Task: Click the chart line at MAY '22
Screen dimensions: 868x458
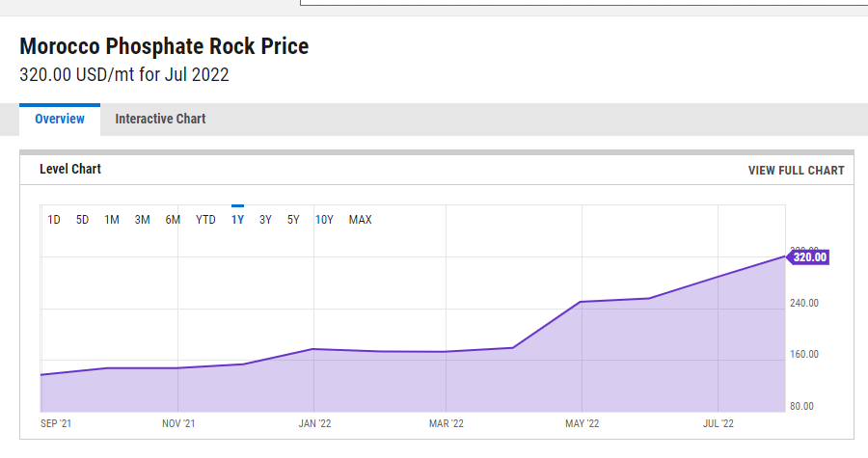Action: [x=581, y=302]
